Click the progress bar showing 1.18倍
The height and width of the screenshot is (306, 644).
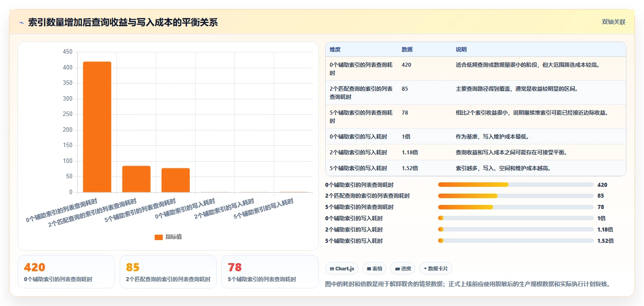click(516, 229)
